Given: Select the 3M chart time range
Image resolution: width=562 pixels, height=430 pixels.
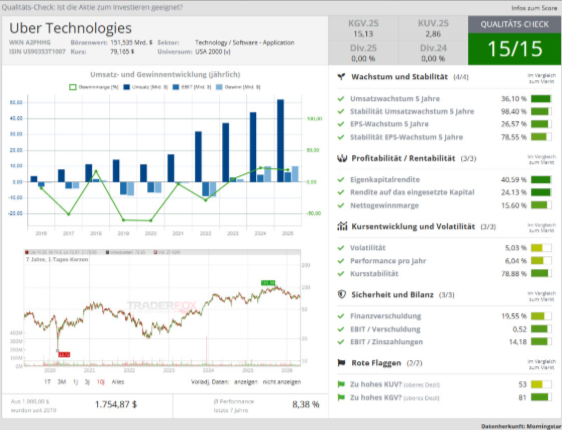Looking at the screenshot, I should [62, 382].
